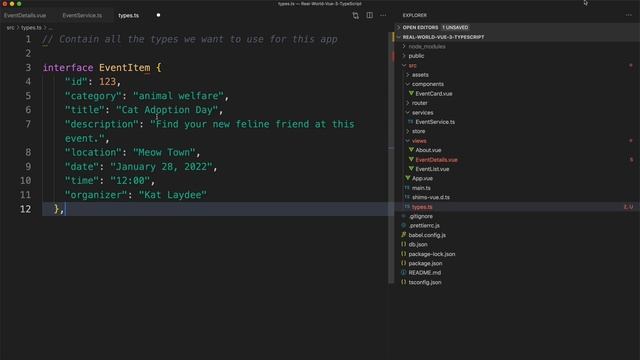Click the "Kat Laydee" organizer value
The height and width of the screenshot is (360, 640).
[x=172, y=195]
